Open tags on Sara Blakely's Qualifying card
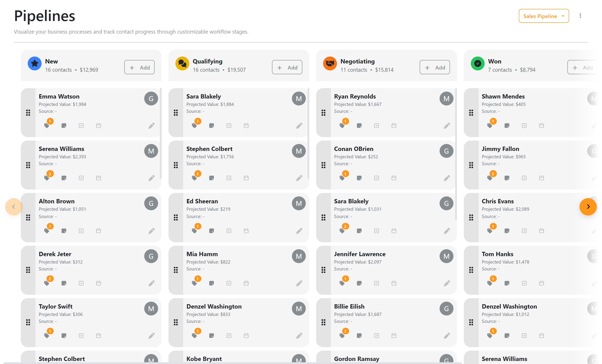Image resolution: width=602 pixels, height=364 pixels. click(194, 126)
